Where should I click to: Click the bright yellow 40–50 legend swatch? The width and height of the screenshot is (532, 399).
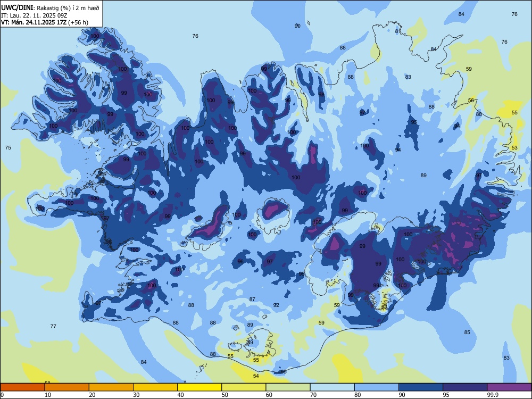[x=199, y=387]
